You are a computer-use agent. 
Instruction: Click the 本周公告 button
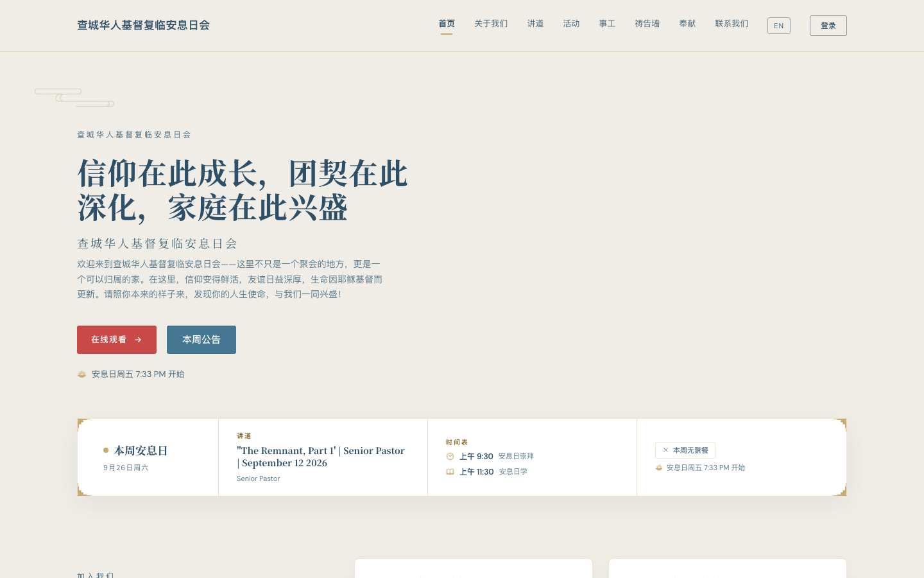point(201,340)
